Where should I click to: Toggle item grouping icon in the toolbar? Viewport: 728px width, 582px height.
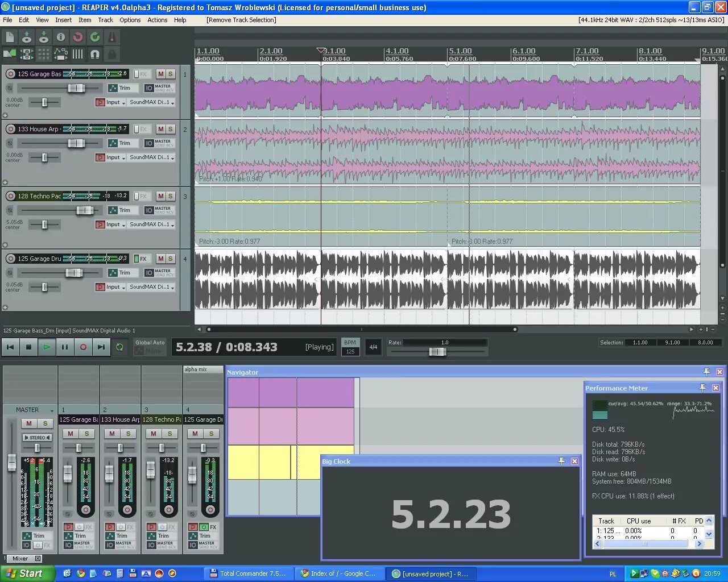click(x=27, y=55)
